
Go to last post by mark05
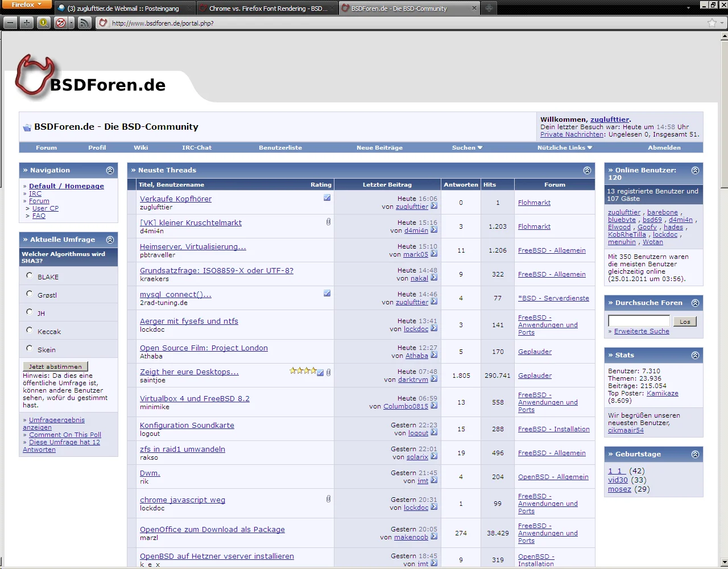pos(434,254)
